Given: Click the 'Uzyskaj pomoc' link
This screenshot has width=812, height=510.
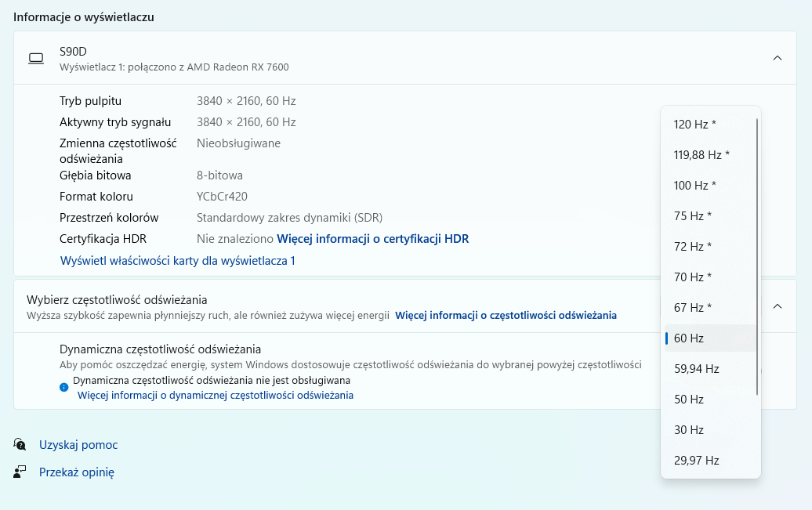Looking at the screenshot, I should pos(78,445).
